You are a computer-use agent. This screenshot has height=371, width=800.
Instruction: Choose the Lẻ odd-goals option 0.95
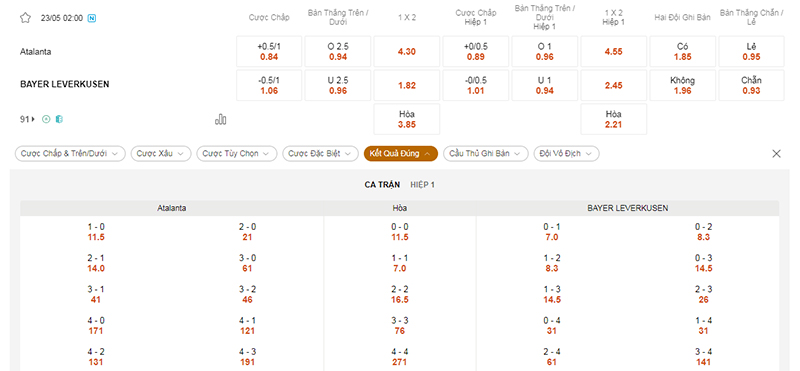point(751,51)
